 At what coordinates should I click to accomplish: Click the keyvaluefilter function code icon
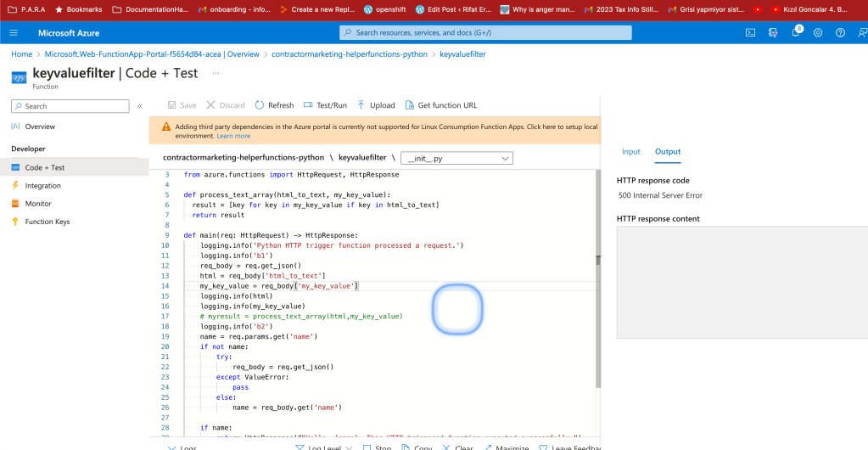[x=19, y=77]
